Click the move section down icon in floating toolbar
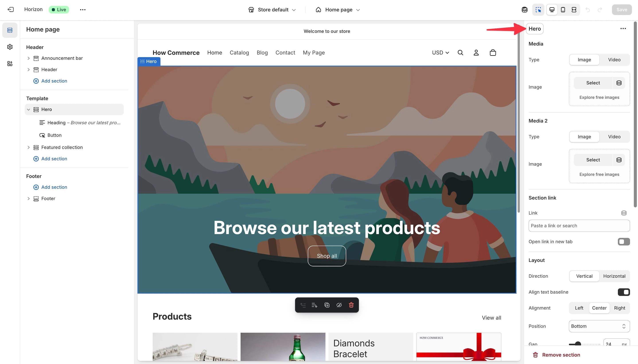Screen dimensions: 638x364 click(314, 305)
